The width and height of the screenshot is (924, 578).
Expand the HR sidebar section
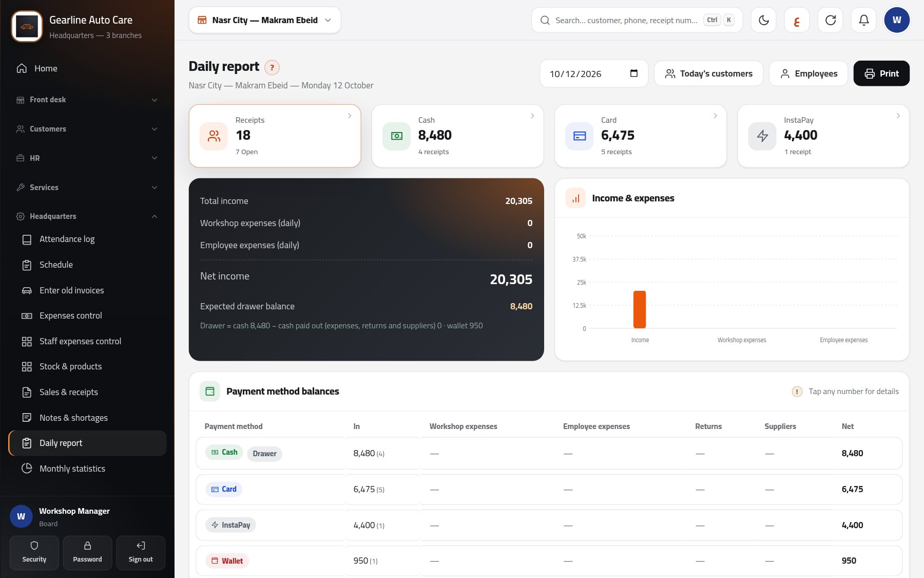tap(87, 158)
